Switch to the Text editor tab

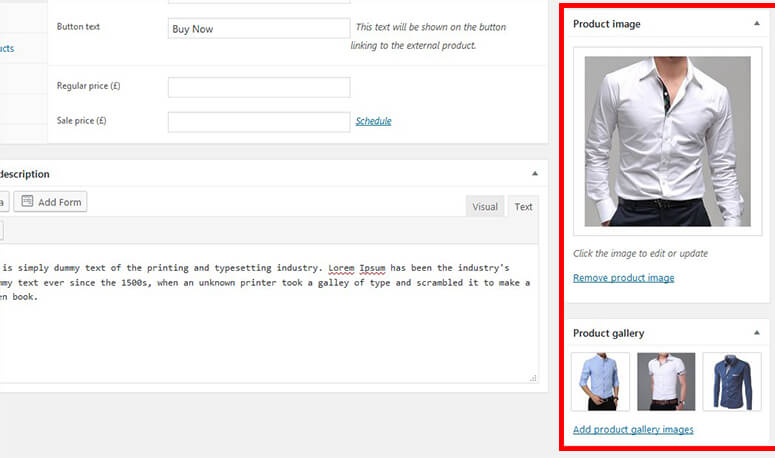coord(523,207)
